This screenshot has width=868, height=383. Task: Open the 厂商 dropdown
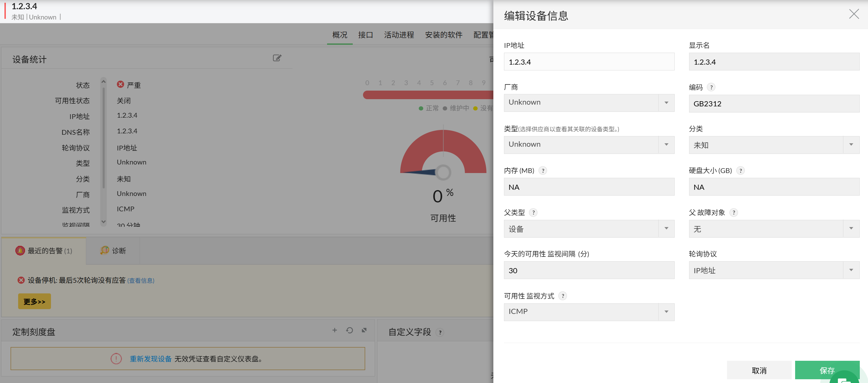589,103
